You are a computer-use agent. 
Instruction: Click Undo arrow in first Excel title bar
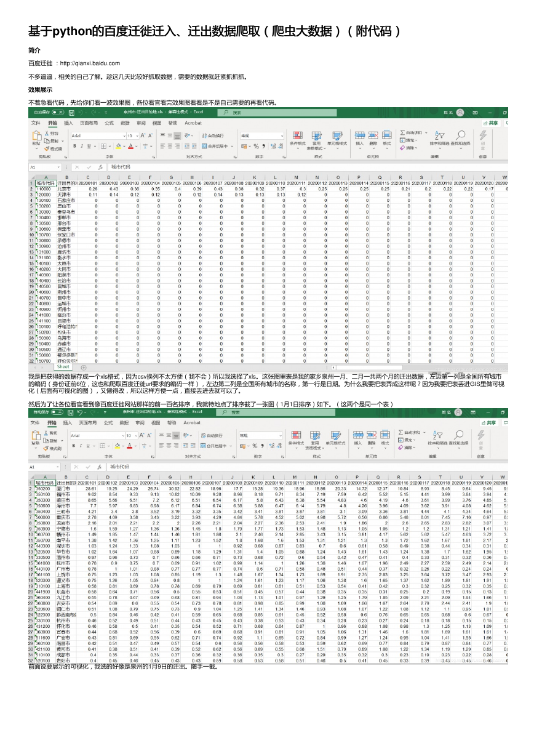click(x=81, y=112)
